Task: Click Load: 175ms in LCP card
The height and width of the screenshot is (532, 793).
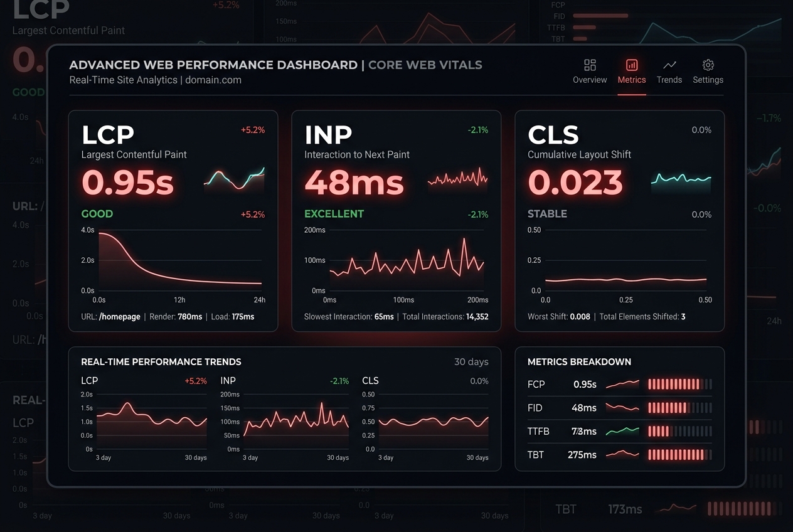Action: pyautogui.click(x=233, y=317)
